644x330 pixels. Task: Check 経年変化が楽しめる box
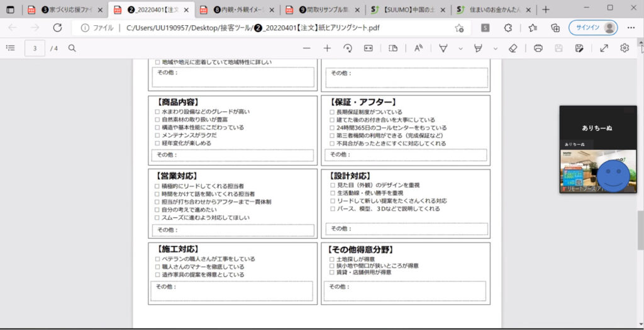157,143
